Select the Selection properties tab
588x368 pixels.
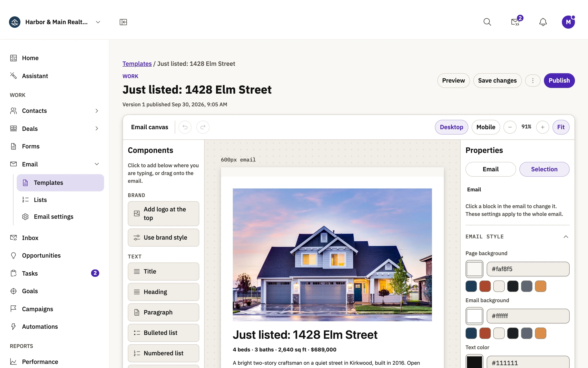coord(544,169)
